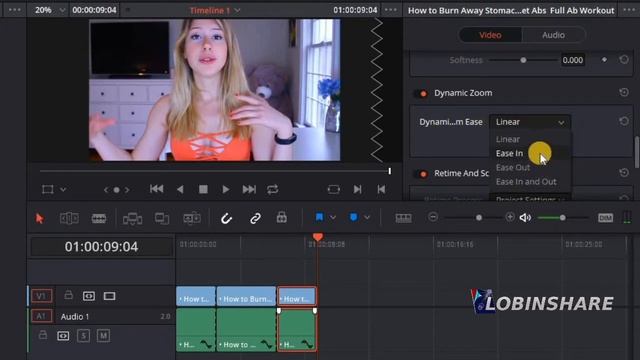Choose Ease In from ease menu
Screen dimensions: 640x360
pos(509,153)
